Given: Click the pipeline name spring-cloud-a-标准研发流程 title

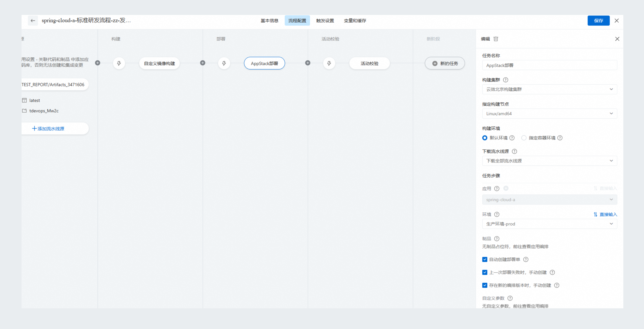Looking at the screenshot, I should pyautogui.click(x=86, y=20).
